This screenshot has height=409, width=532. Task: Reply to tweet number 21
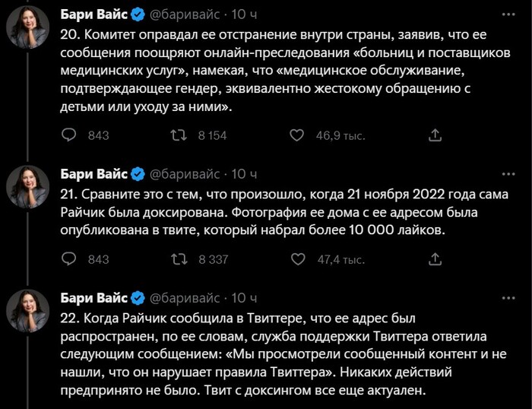click(68, 259)
